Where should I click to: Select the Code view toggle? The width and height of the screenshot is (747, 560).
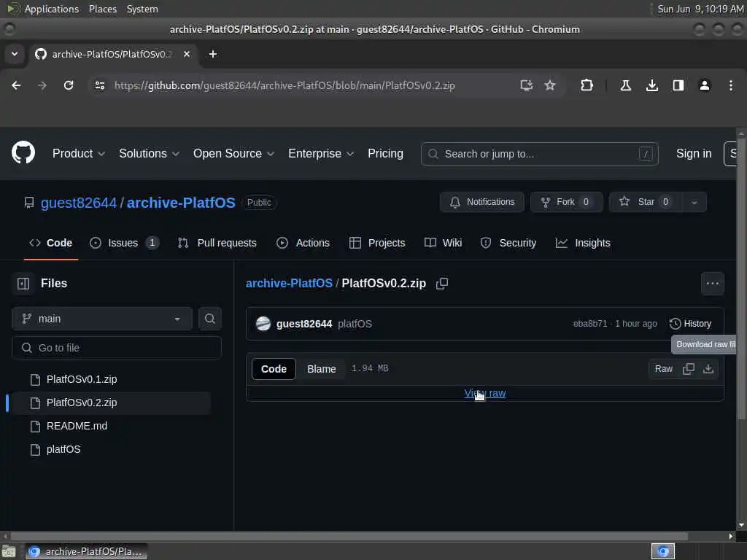tap(274, 369)
